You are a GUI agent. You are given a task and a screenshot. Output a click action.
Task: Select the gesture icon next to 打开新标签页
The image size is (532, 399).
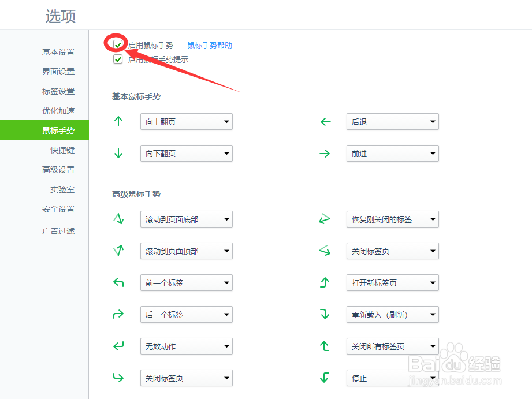tap(325, 282)
